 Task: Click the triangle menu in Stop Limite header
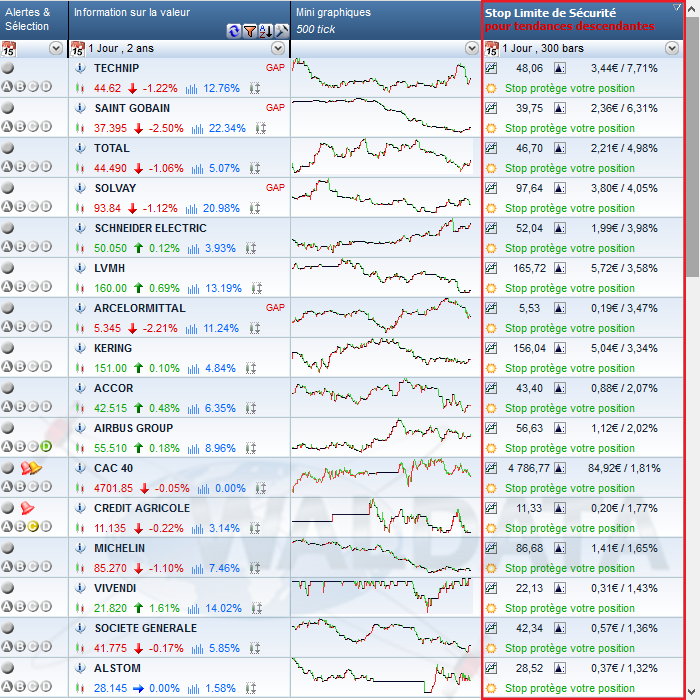click(x=677, y=7)
